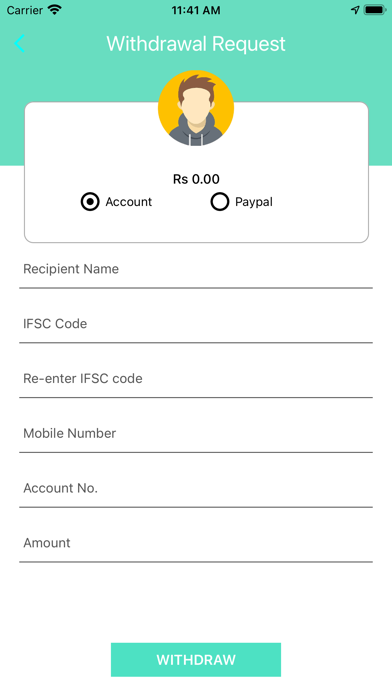Viewport: 392px width, 696px height.
Task: Tap the user avatar picture
Action: click(196, 108)
